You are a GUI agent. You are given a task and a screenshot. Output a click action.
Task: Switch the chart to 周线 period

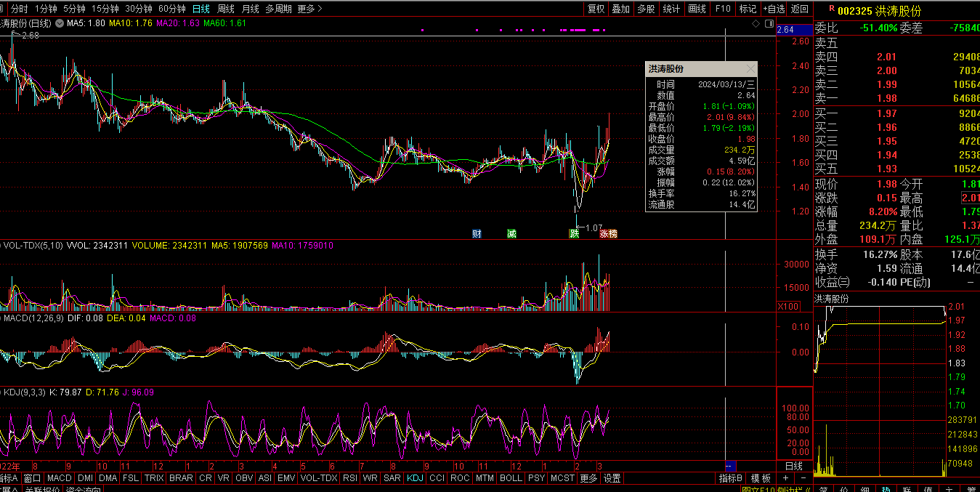tap(226, 9)
